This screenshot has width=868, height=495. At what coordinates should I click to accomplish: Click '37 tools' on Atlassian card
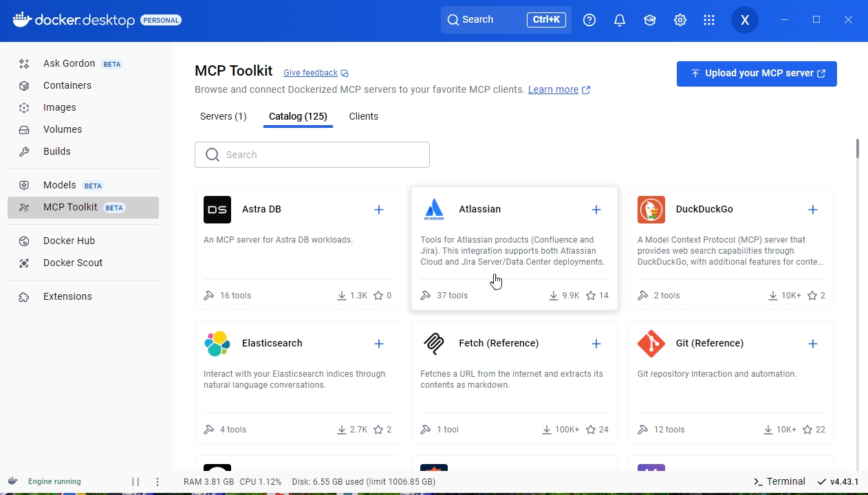(x=444, y=296)
